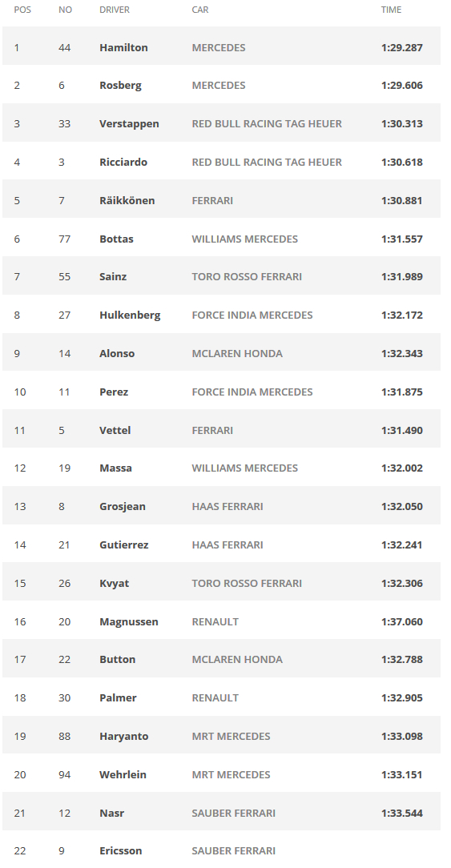The image size is (451, 868).
Task: Select Grosjean's HAAS FERRARI team
Action: click(228, 507)
